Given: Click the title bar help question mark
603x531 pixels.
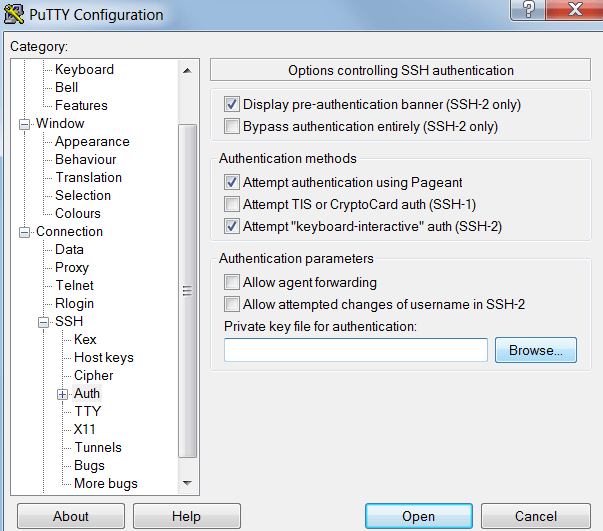Looking at the screenshot, I should tap(528, 9).
